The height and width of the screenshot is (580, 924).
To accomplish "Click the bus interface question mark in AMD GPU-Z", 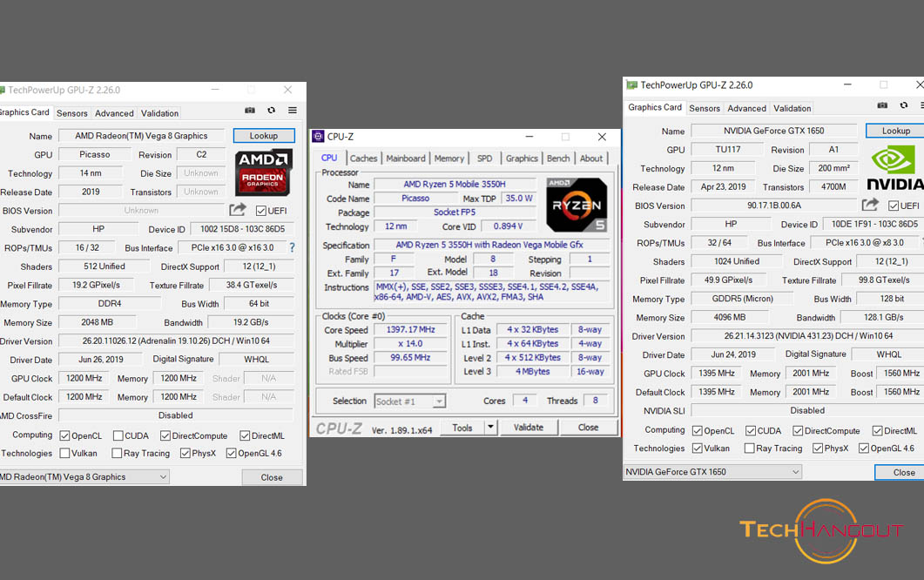I will [x=292, y=247].
